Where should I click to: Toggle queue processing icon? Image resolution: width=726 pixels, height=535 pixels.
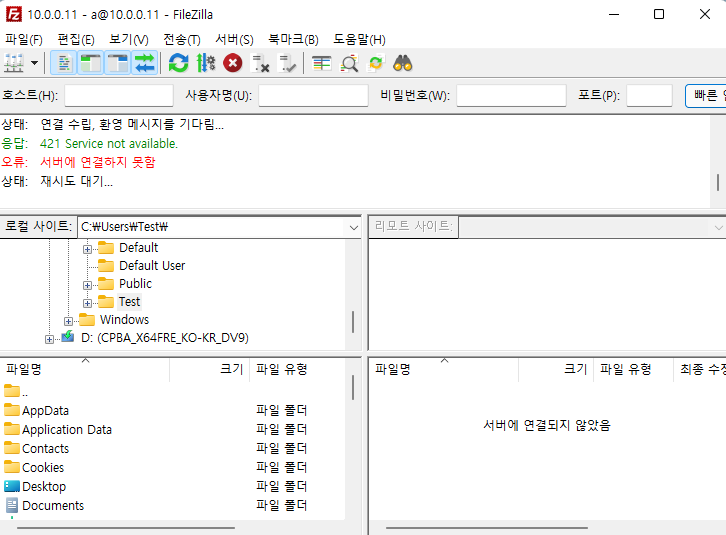(x=206, y=63)
